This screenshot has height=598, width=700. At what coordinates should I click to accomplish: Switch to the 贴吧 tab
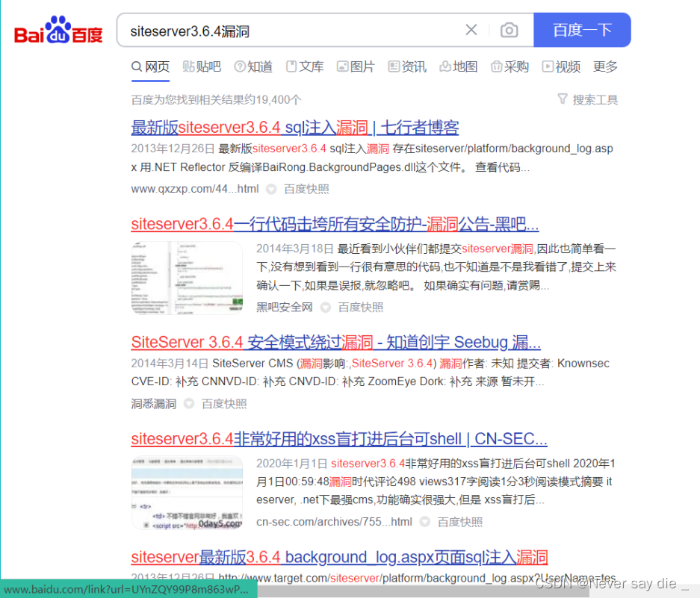pyautogui.click(x=202, y=67)
